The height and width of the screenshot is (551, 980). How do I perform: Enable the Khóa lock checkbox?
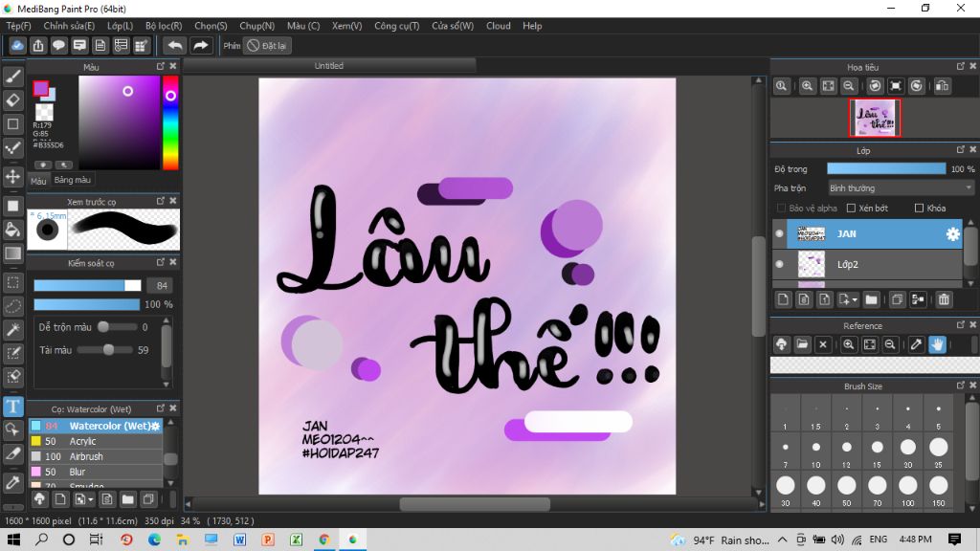pyautogui.click(x=919, y=208)
